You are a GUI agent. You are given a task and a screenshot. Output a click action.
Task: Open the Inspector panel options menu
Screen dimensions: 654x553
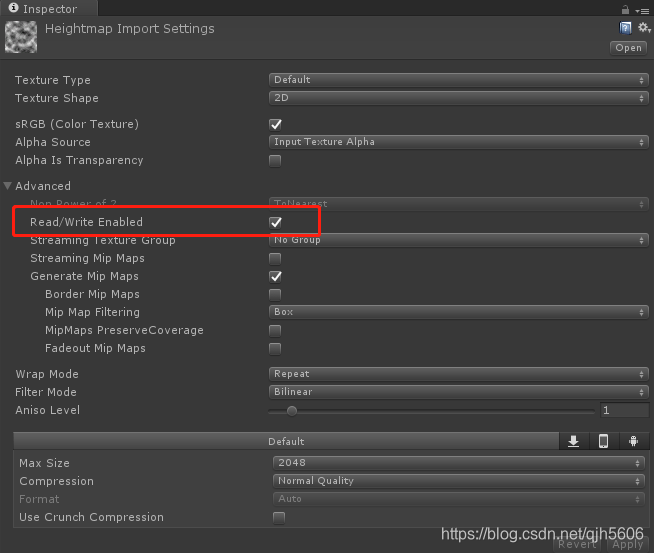pyautogui.click(x=642, y=11)
